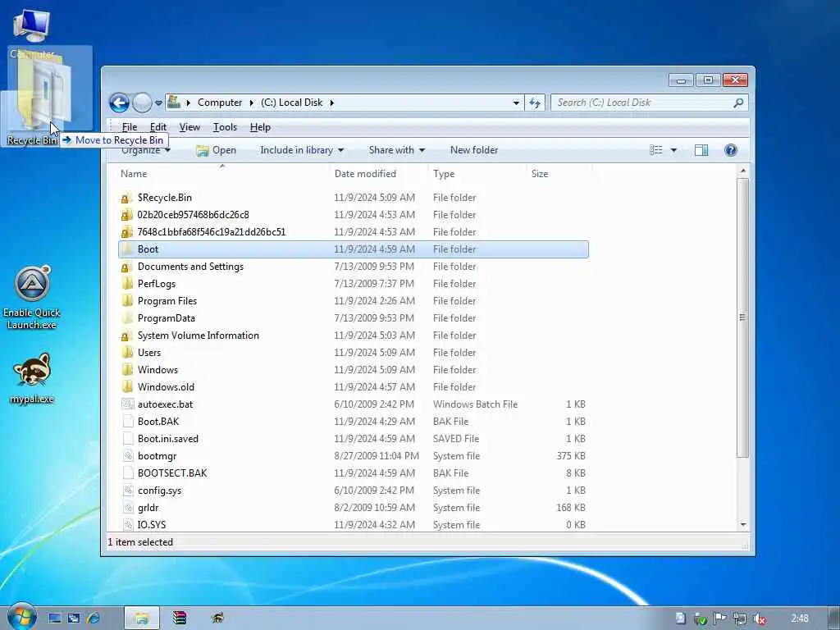Open the Tools menu
Screen dimensions: 840x630
[x=225, y=127]
